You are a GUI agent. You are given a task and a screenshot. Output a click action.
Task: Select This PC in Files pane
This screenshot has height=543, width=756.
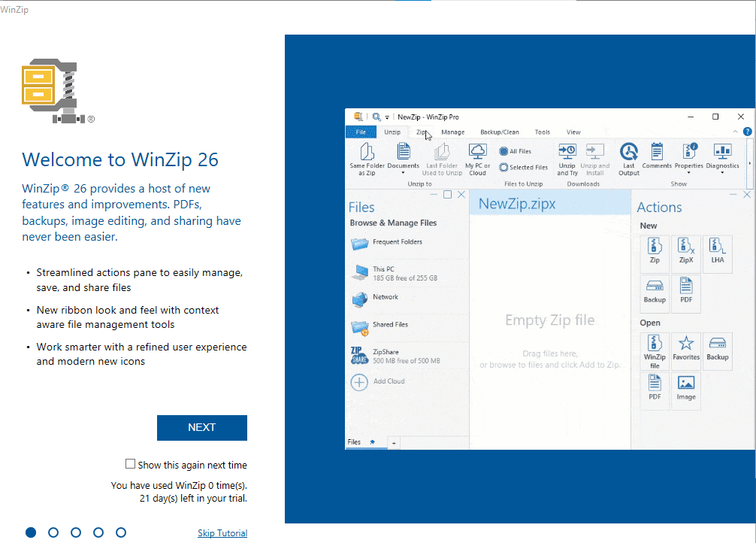(x=407, y=273)
